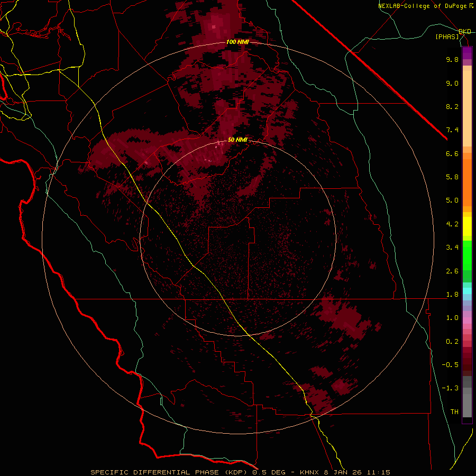Screen dimensions: 476x476
Task: Click the 5.0 value on color scale
Action: 452,200
